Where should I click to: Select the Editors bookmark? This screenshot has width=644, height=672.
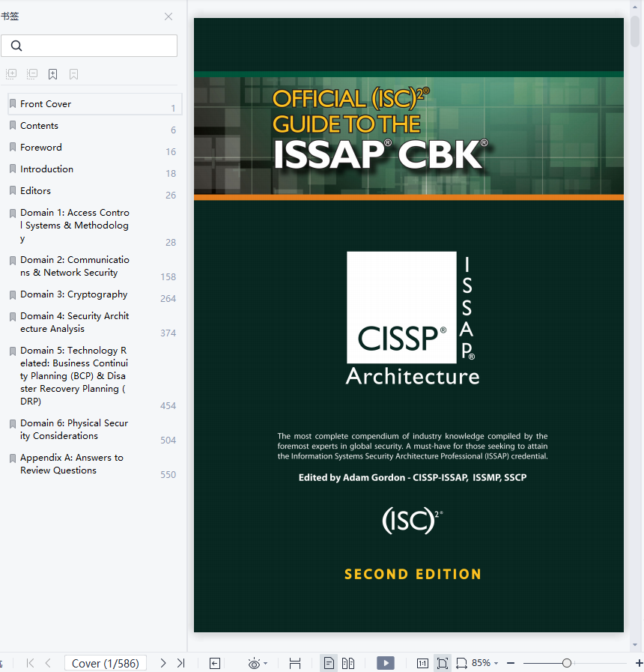[x=94, y=191]
